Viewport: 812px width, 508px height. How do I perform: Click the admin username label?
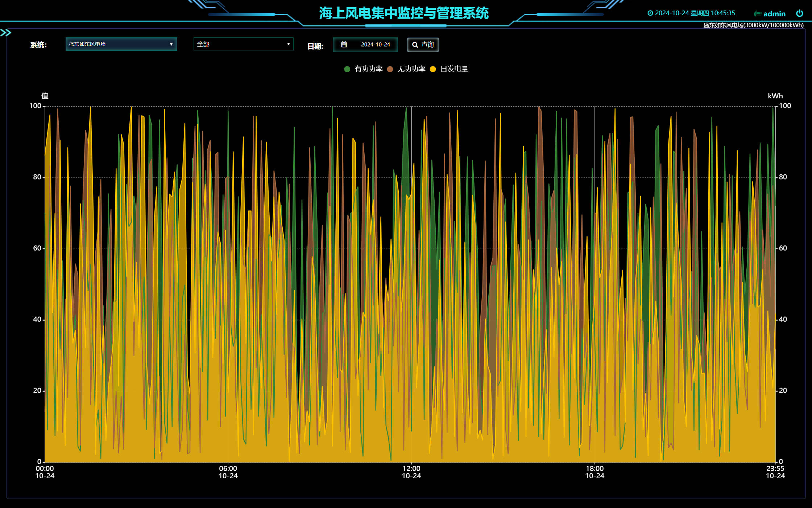[x=774, y=14]
